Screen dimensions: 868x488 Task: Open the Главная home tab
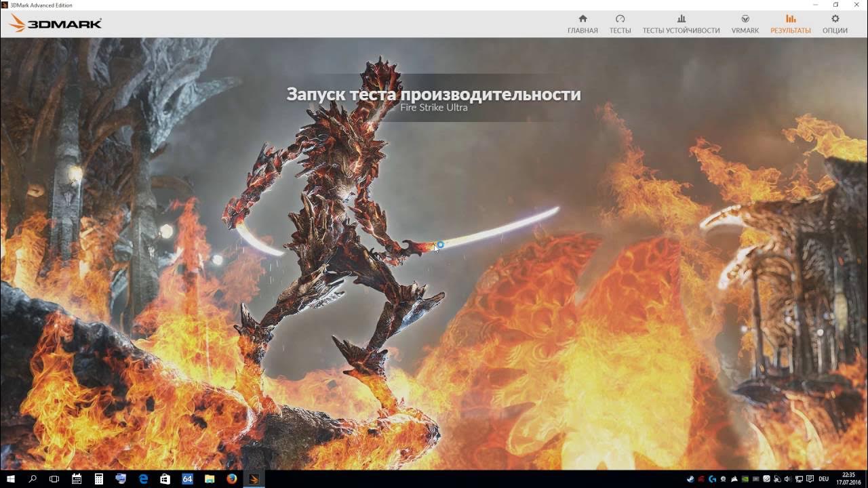(583, 24)
